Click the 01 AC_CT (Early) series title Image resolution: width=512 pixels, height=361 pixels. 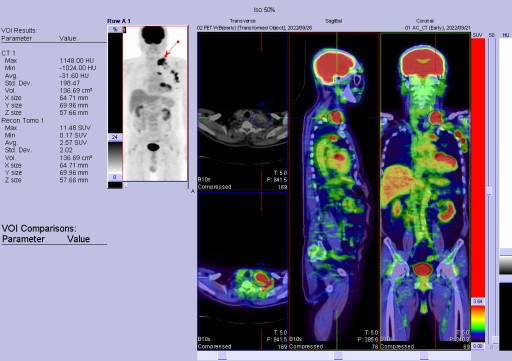click(437, 28)
